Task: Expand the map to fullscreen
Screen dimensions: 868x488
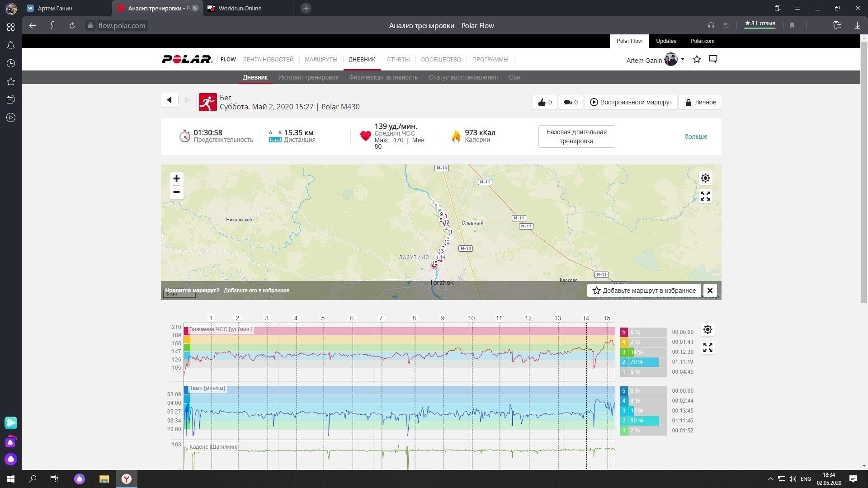Action: coord(705,196)
